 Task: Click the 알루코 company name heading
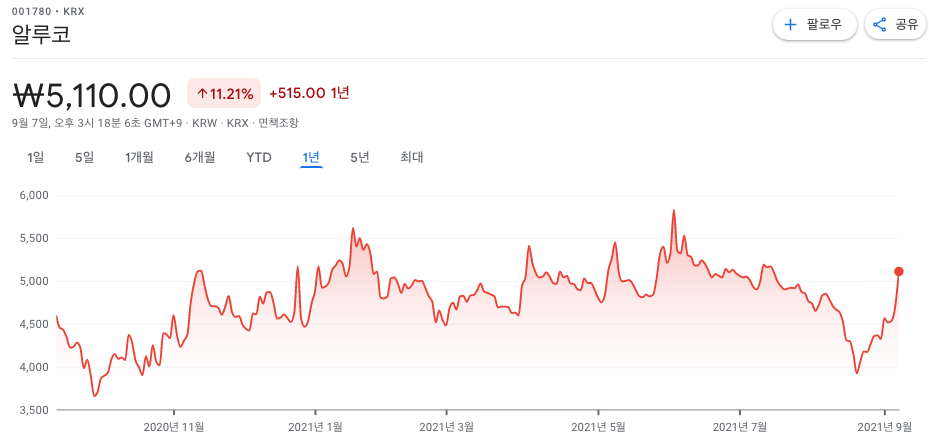[41, 35]
